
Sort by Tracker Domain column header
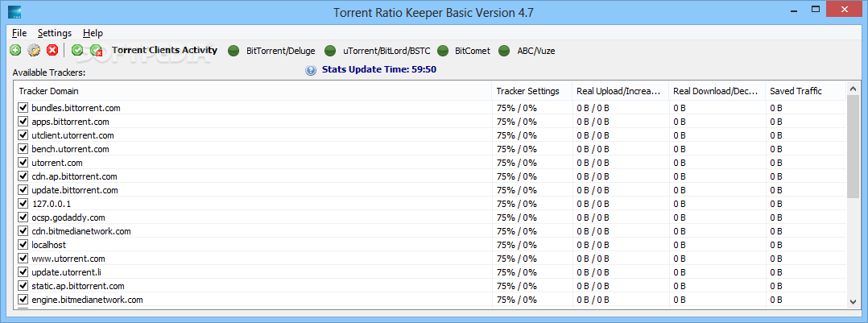(x=253, y=91)
